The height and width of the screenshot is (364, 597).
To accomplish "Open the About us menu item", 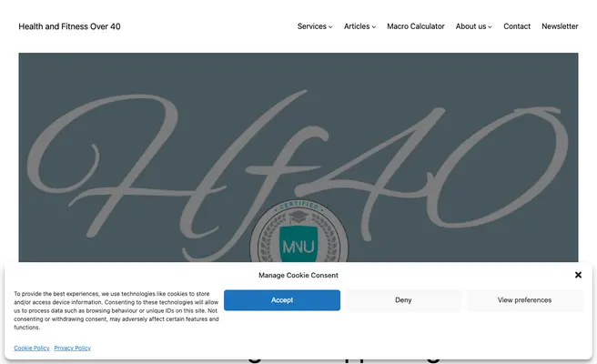I will coord(471,26).
